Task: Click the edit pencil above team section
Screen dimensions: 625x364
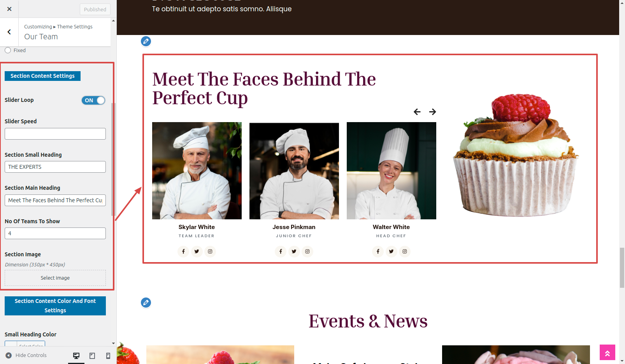Action: click(146, 41)
